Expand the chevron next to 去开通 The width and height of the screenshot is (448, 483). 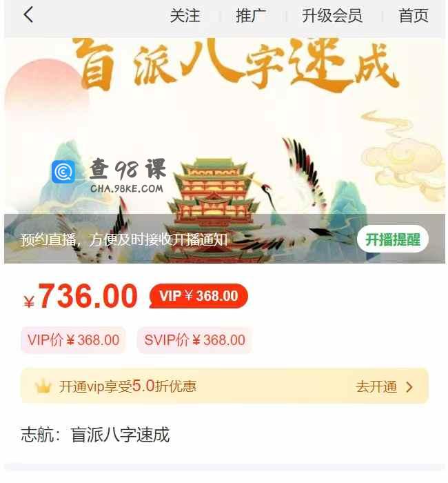pyautogui.click(x=409, y=387)
